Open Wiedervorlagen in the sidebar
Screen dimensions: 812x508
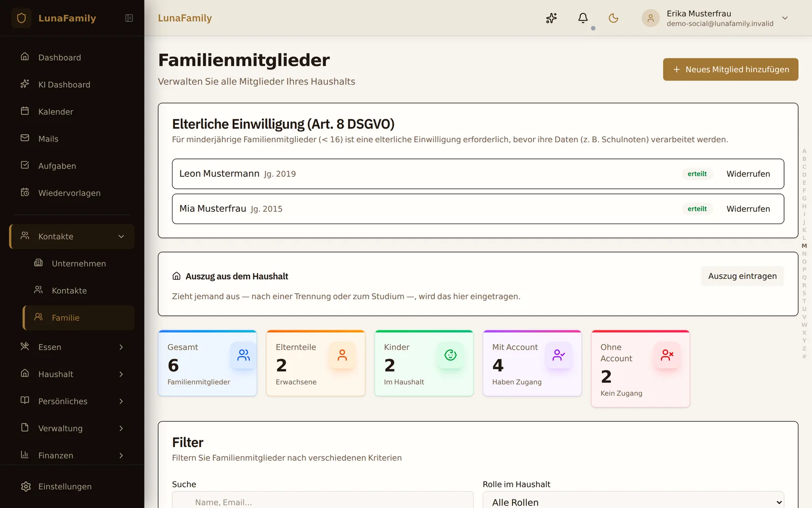(x=72, y=193)
